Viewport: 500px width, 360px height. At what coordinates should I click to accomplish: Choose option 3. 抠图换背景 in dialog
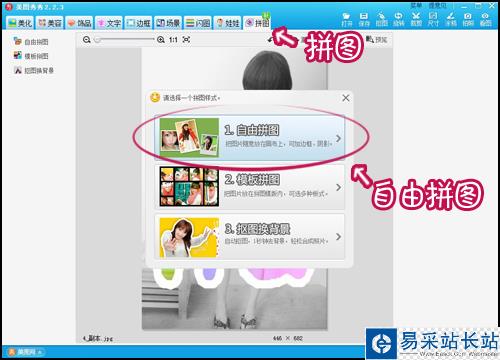point(249,237)
